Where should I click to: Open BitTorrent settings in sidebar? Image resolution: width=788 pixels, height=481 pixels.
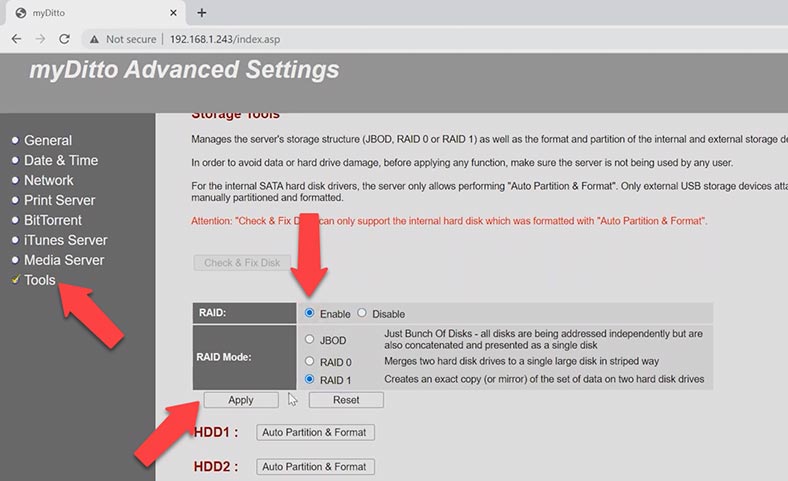(53, 220)
